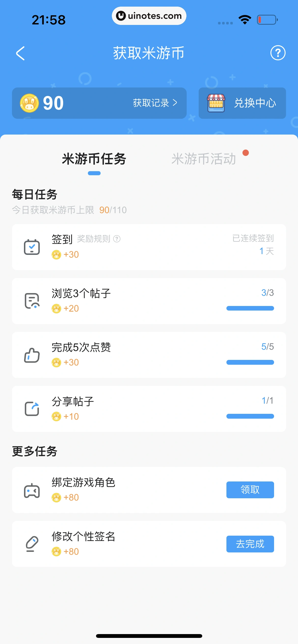Tap the Mi coin balance icon

(29, 103)
